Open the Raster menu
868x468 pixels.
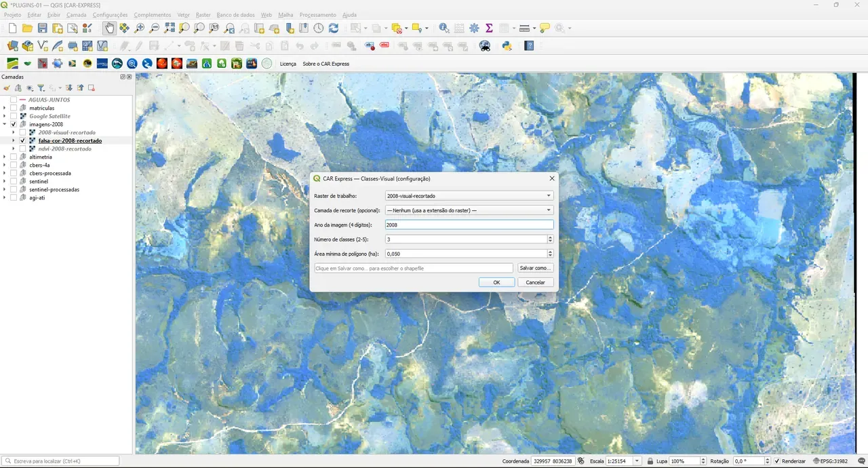[x=203, y=14]
